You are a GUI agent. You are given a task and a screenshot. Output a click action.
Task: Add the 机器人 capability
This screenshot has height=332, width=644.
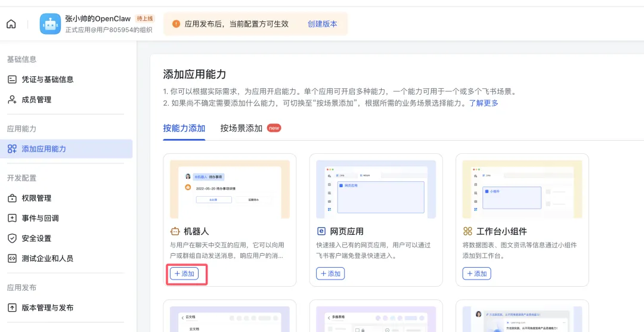184,274
